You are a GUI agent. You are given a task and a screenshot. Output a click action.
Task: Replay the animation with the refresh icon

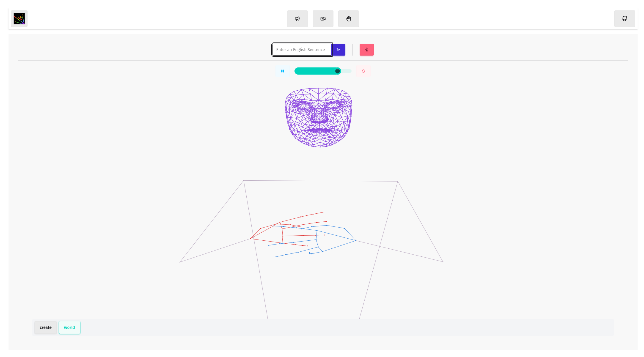pos(363,71)
